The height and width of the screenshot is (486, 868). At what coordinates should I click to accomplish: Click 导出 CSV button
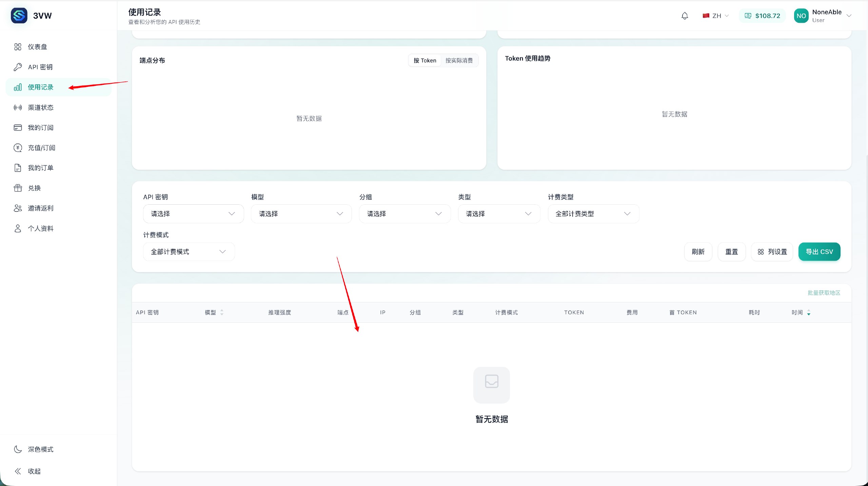pyautogui.click(x=819, y=252)
